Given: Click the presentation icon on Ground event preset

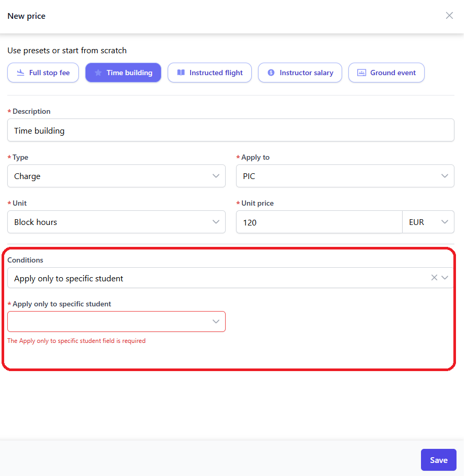Looking at the screenshot, I should pos(361,73).
